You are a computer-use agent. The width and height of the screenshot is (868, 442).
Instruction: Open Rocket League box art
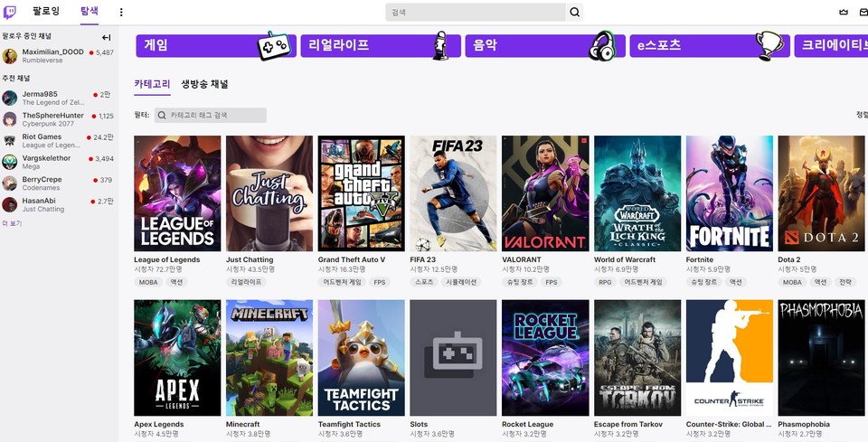coord(545,358)
